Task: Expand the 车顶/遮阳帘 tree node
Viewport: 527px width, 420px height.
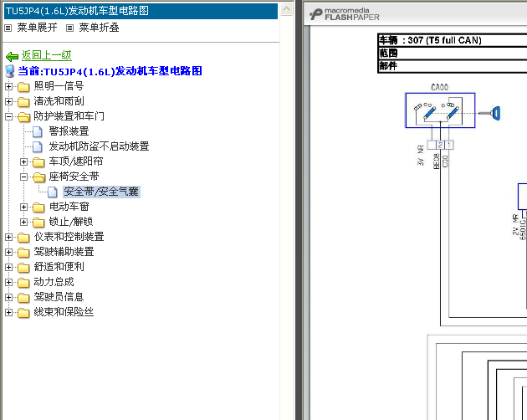Action: (x=23, y=162)
